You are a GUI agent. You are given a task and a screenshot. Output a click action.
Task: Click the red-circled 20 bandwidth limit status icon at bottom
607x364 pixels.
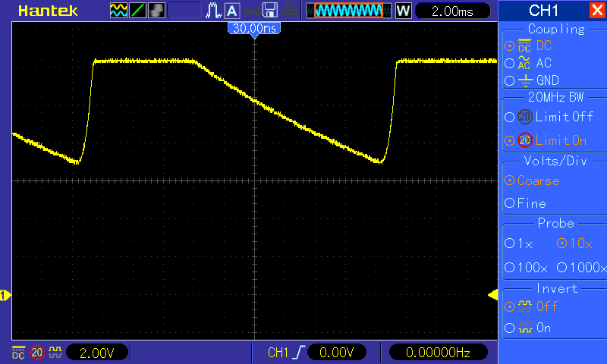(x=37, y=353)
